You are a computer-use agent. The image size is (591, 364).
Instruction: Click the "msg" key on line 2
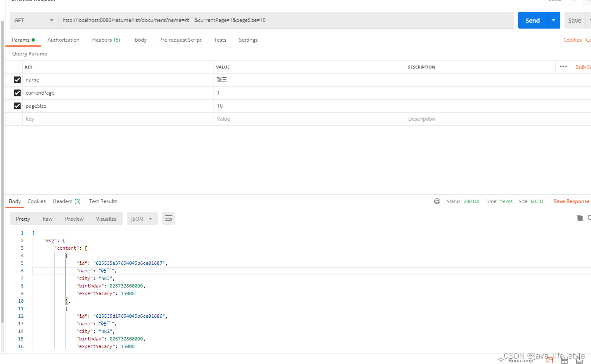click(50, 240)
